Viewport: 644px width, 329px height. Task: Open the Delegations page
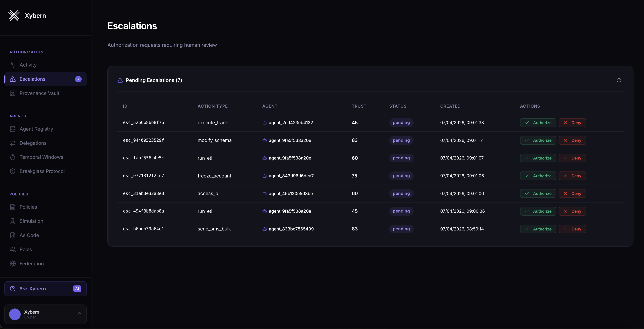coord(33,143)
